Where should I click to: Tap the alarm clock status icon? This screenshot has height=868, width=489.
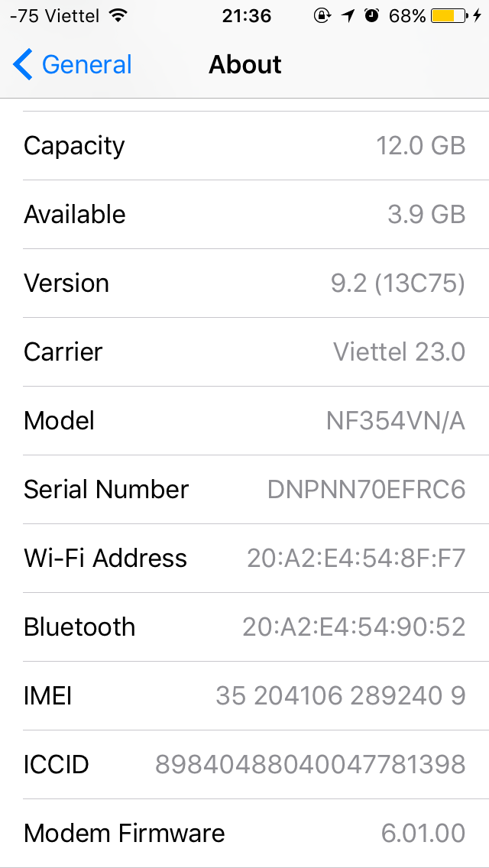click(372, 15)
